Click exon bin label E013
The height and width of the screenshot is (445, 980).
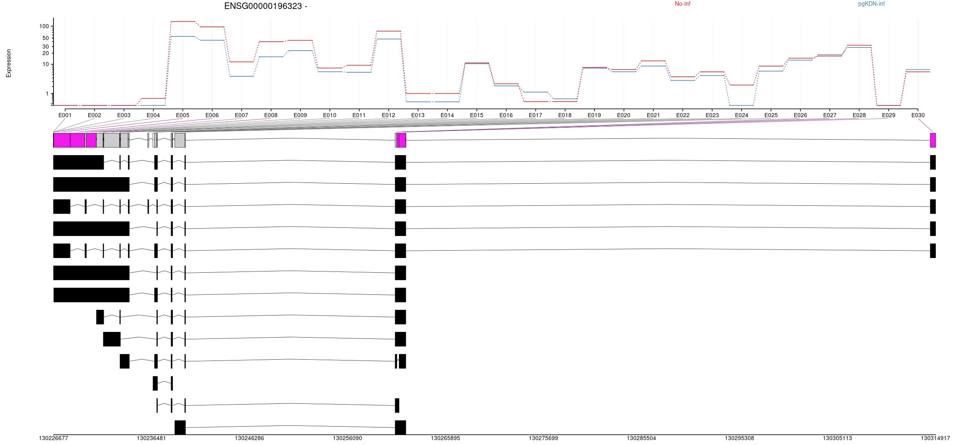pyautogui.click(x=418, y=115)
